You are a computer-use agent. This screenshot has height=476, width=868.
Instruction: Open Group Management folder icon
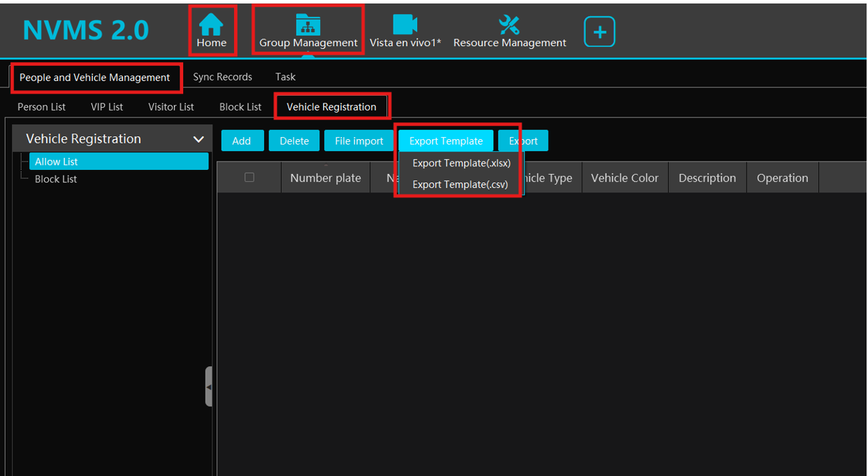click(x=308, y=25)
